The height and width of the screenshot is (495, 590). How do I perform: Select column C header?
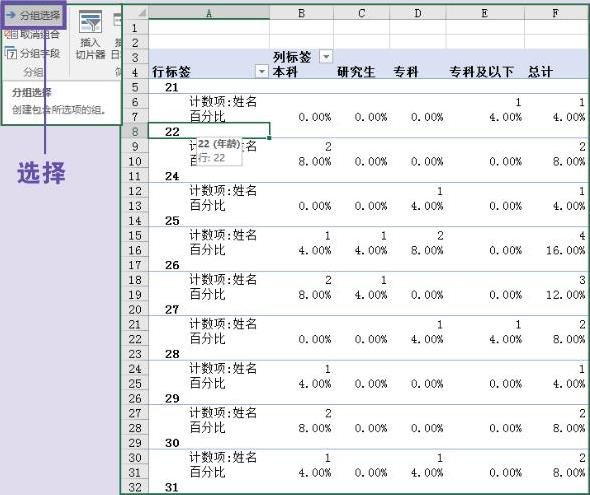point(362,13)
